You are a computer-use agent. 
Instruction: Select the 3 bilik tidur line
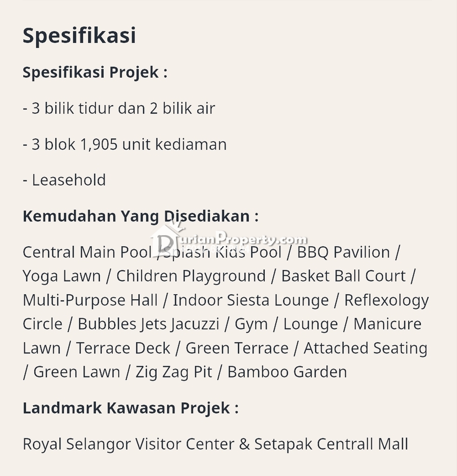tap(119, 108)
